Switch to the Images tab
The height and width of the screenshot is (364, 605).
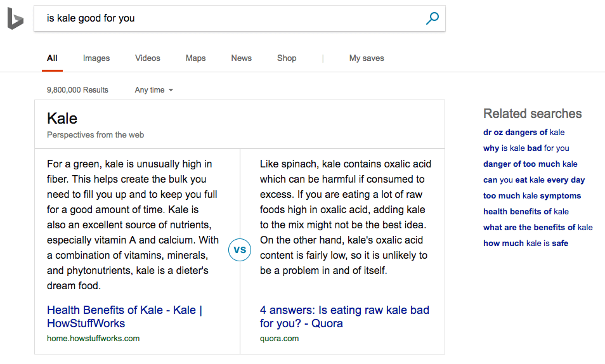96,58
